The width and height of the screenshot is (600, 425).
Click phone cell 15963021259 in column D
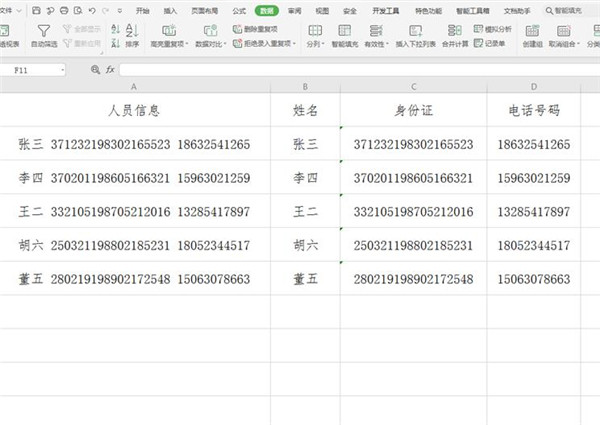pyautogui.click(x=533, y=178)
